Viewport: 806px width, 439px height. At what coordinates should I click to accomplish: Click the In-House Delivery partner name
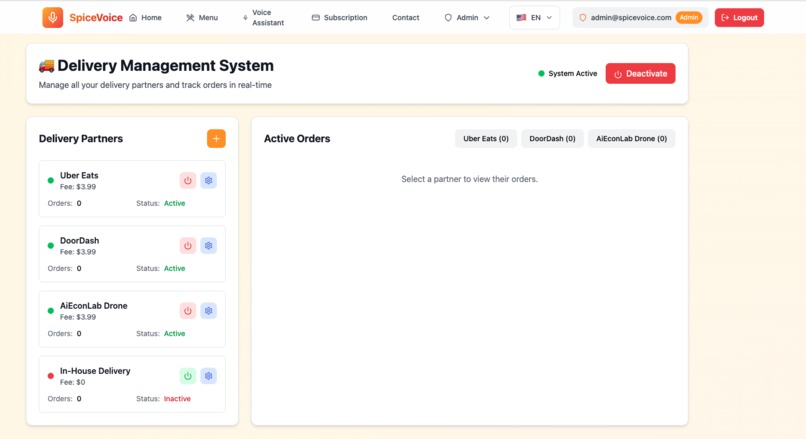click(x=95, y=371)
